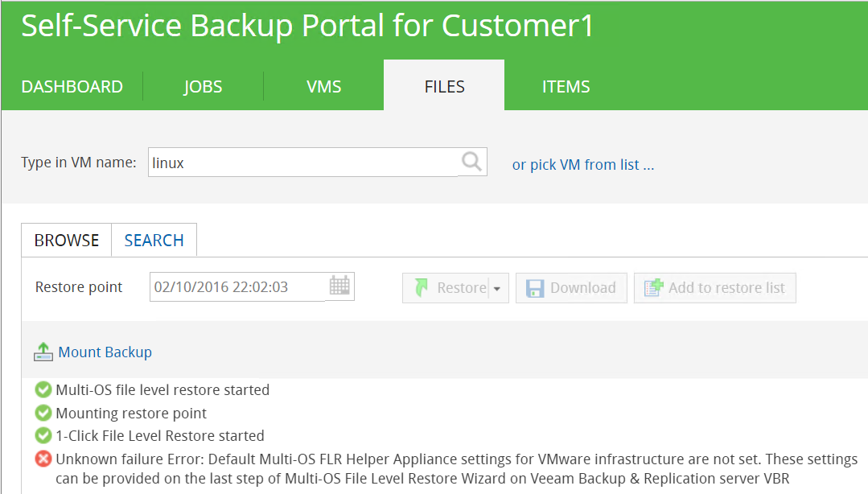Click green check beside Mounting restore point

pos(43,413)
